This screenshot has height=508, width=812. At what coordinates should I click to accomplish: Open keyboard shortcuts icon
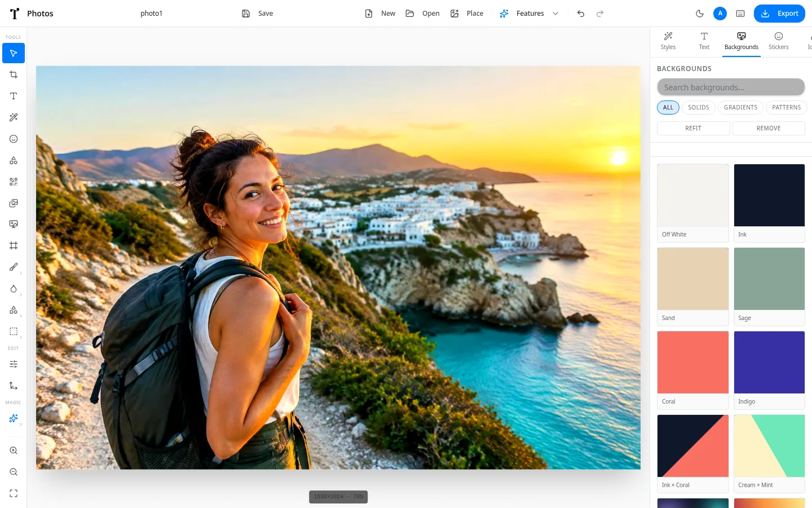(x=740, y=14)
